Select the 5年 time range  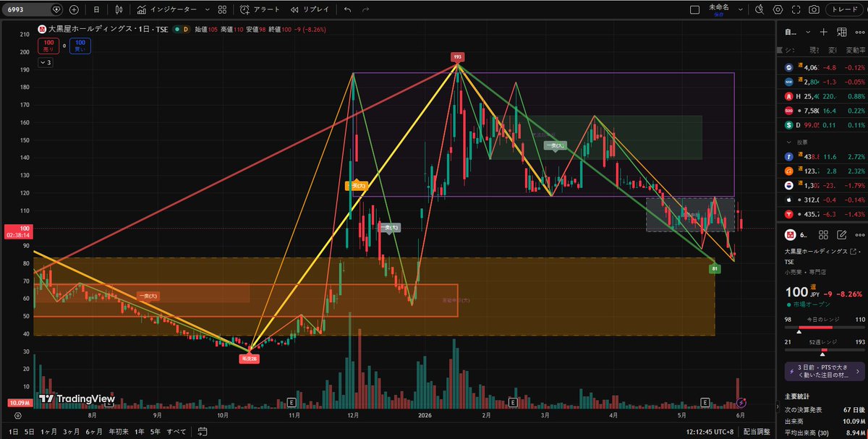coord(156,432)
